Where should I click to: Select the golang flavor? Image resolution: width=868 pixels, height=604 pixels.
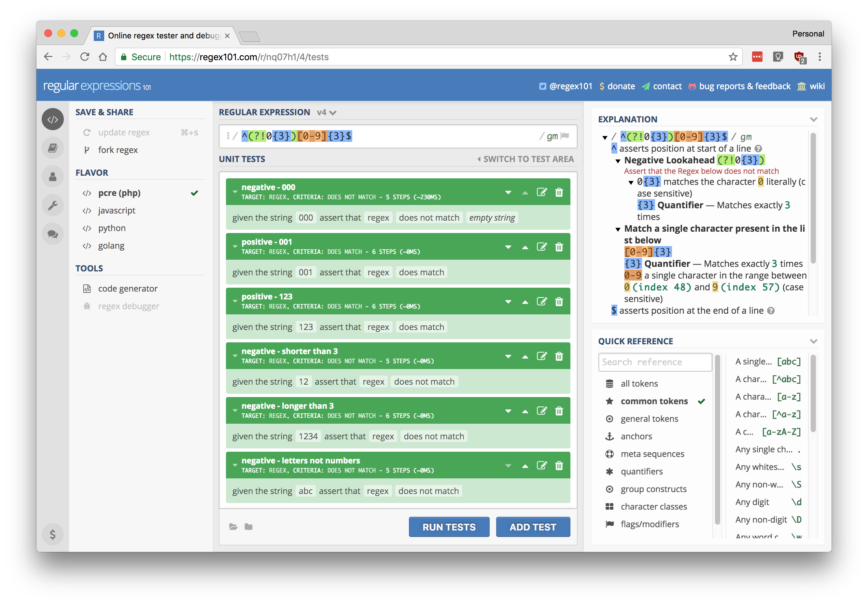click(x=140, y=246)
